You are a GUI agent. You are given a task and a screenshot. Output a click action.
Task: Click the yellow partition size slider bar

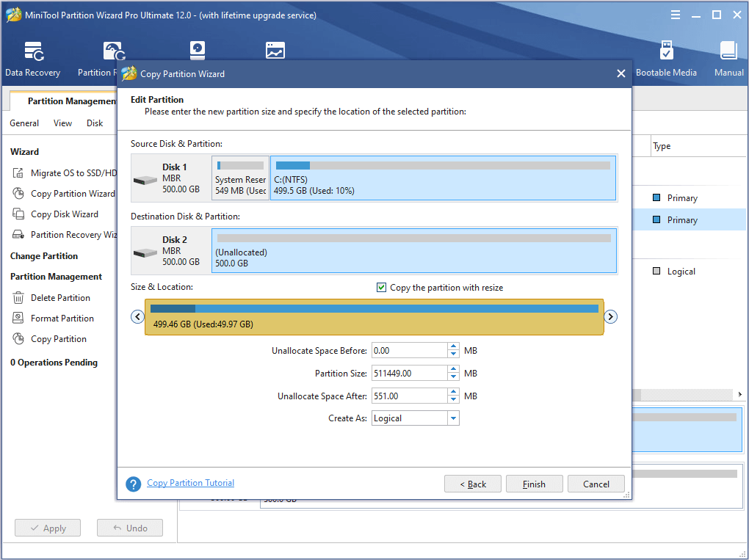(x=374, y=317)
